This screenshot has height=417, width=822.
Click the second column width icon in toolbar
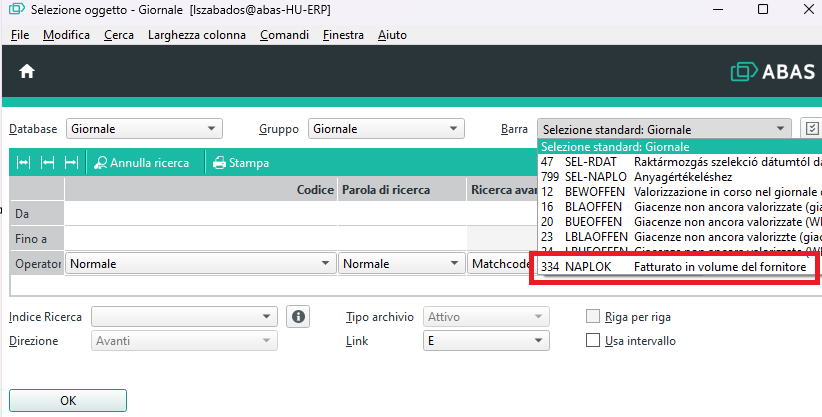coord(47,163)
